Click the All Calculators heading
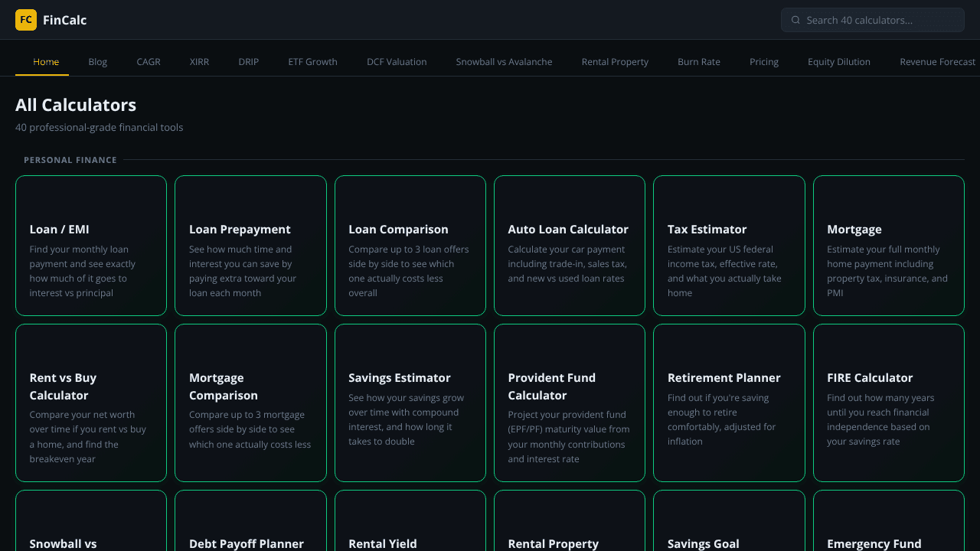The height and width of the screenshot is (551, 980). 76,106
